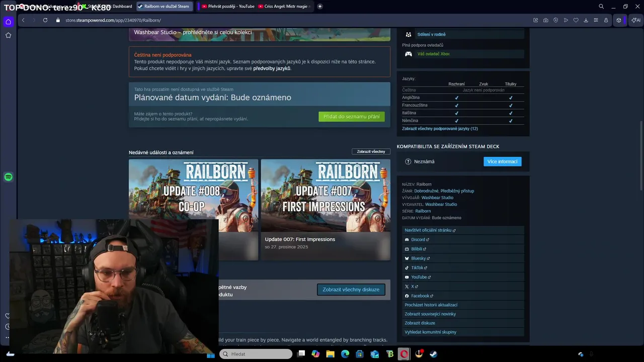644x362 pixels.
Task: Click Přidat do seznamu přání button
Action: [351, 117]
